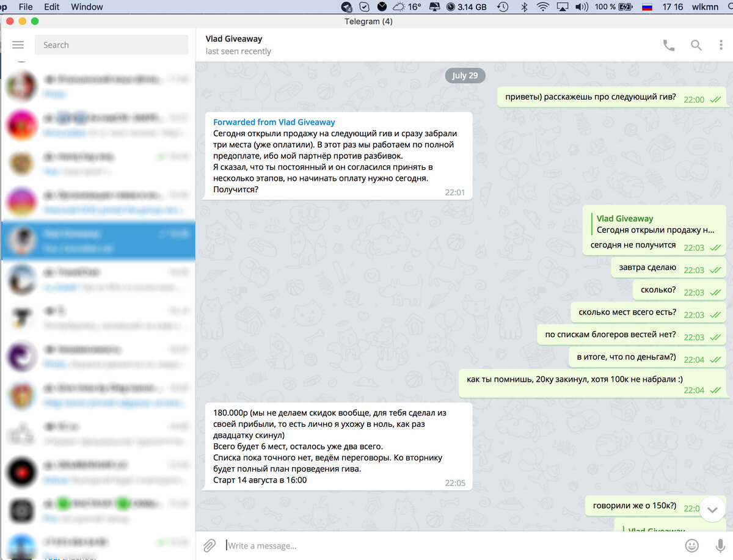Select the highlighted Vlad Giveaway chat row
The height and width of the screenshot is (560, 733).
click(x=98, y=241)
